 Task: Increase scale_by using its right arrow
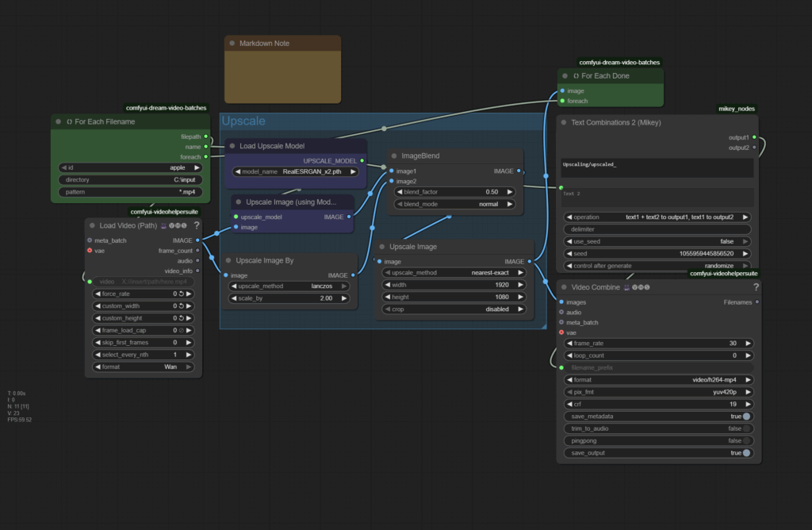(x=346, y=298)
